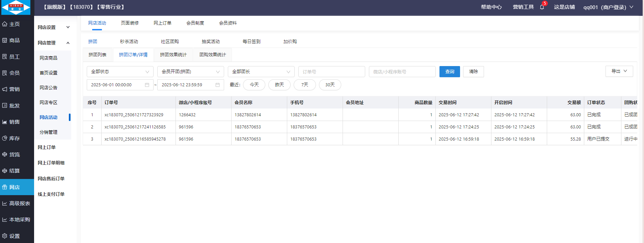Open the 高级报表 chart icon
644x243 pixels.
5,204
